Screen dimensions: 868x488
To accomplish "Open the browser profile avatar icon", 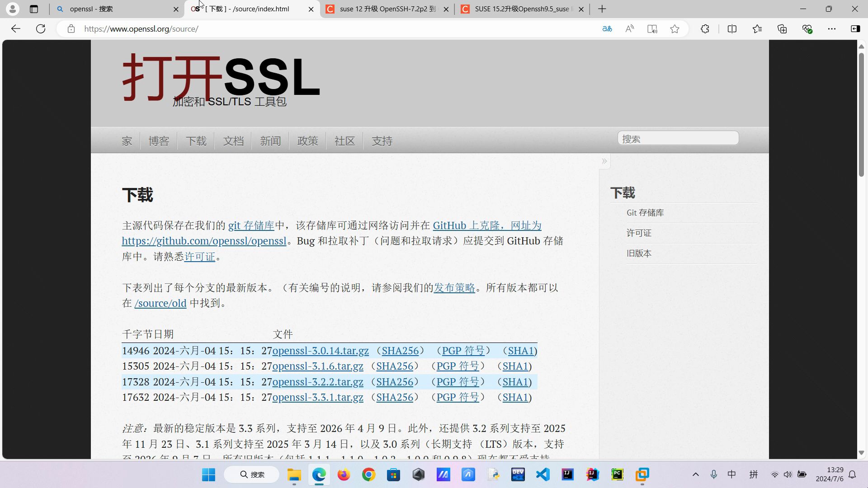I will (x=13, y=9).
